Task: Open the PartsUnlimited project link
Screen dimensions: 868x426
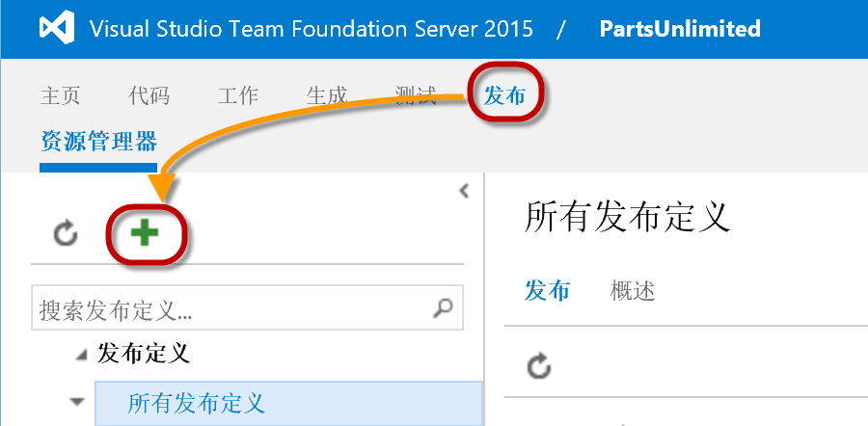Action: pyautogui.click(x=680, y=28)
